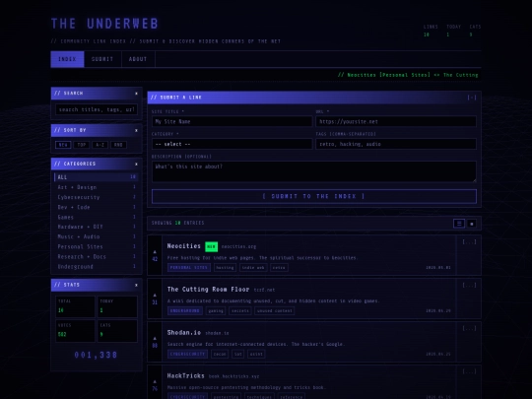Click the unused content tag
The image size is (532, 399).
pyautogui.click(x=274, y=310)
